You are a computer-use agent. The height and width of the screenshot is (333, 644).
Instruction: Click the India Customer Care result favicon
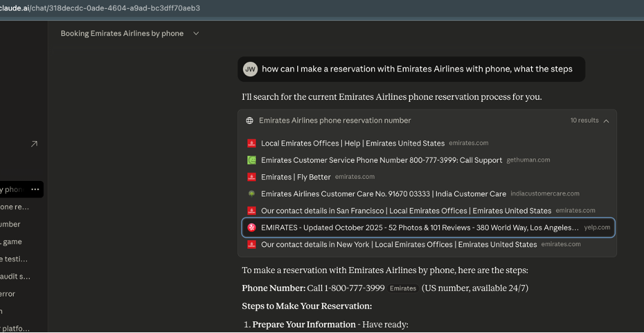point(251,194)
